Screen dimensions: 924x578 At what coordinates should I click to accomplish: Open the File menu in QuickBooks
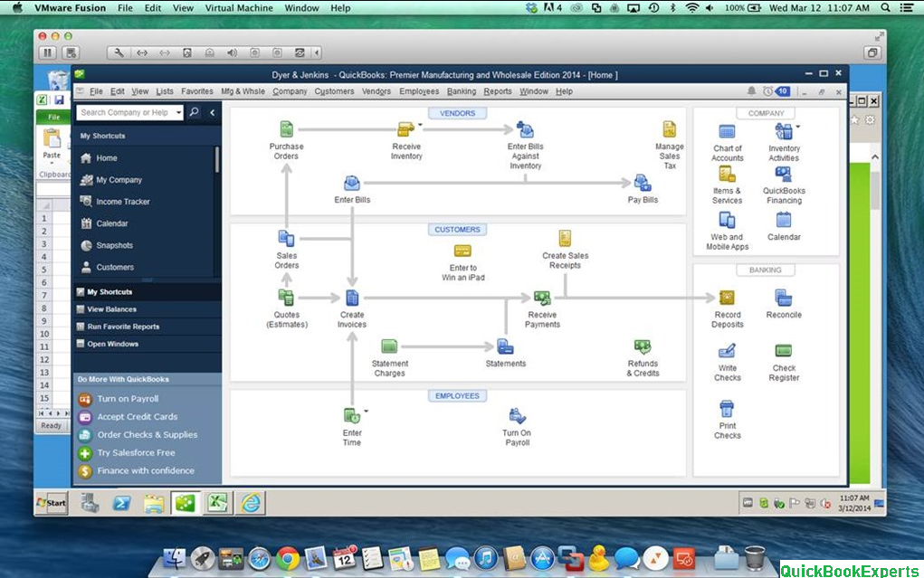pyautogui.click(x=96, y=91)
